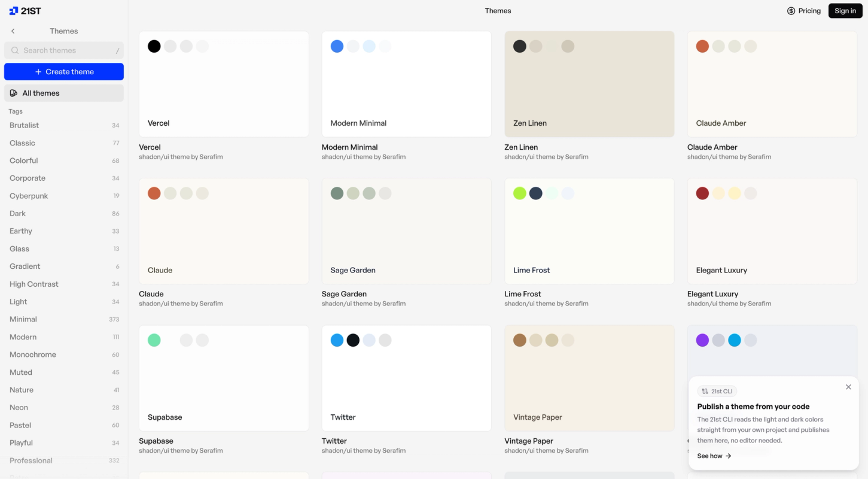The image size is (868, 479).
Task: Click the lime green swatch on Lime Frost
Action: pyautogui.click(x=520, y=193)
